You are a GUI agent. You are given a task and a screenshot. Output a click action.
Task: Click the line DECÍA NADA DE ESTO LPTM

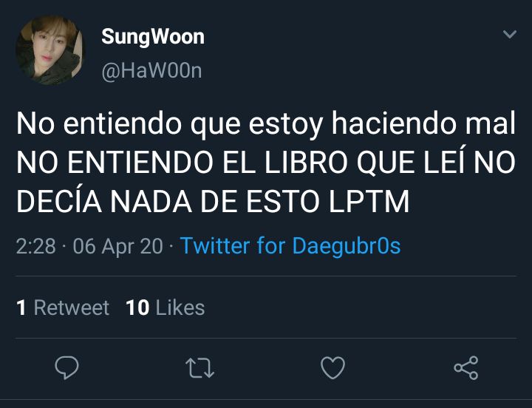tap(213, 202)
